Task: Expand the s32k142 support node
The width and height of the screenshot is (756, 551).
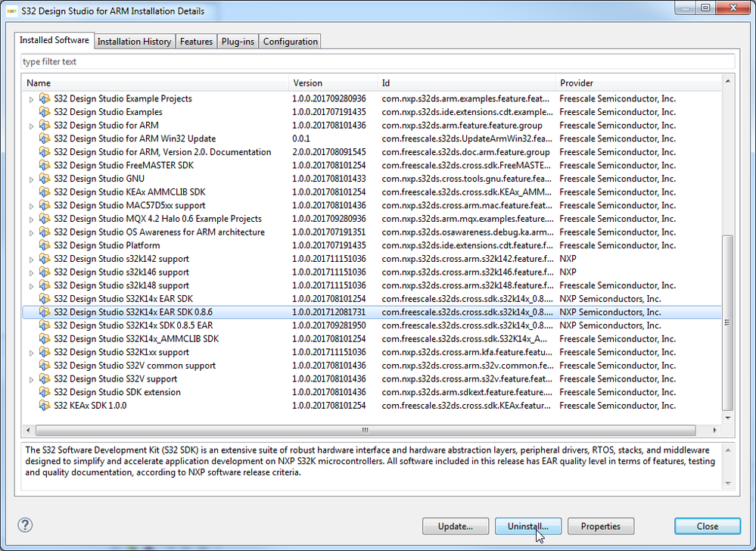Action: pyautogui.click(x=31, y=260)
